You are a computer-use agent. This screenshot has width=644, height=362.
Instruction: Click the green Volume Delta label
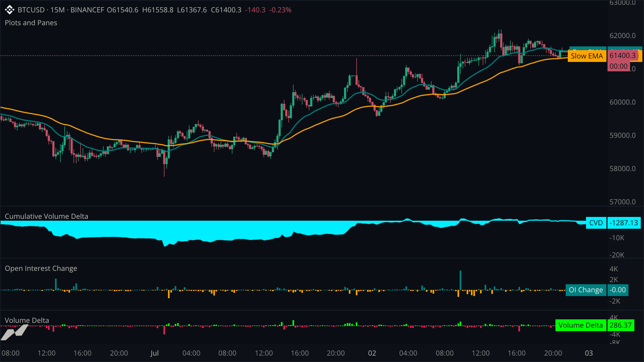coord(581,325)
